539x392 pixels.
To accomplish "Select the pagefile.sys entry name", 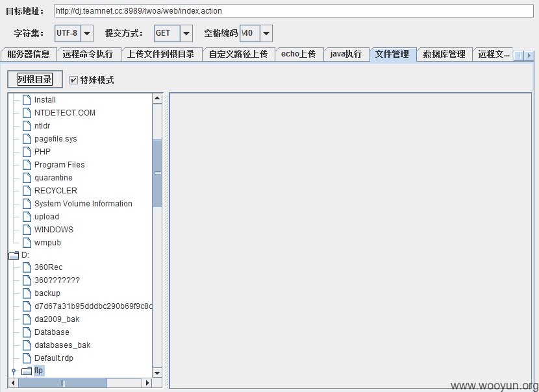I will point(56,139).
